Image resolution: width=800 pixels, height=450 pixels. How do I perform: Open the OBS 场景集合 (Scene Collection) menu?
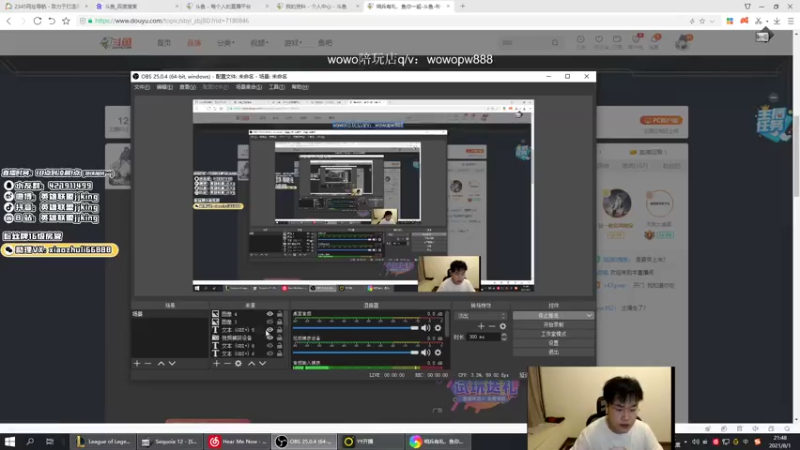click(x=248, y=87)
